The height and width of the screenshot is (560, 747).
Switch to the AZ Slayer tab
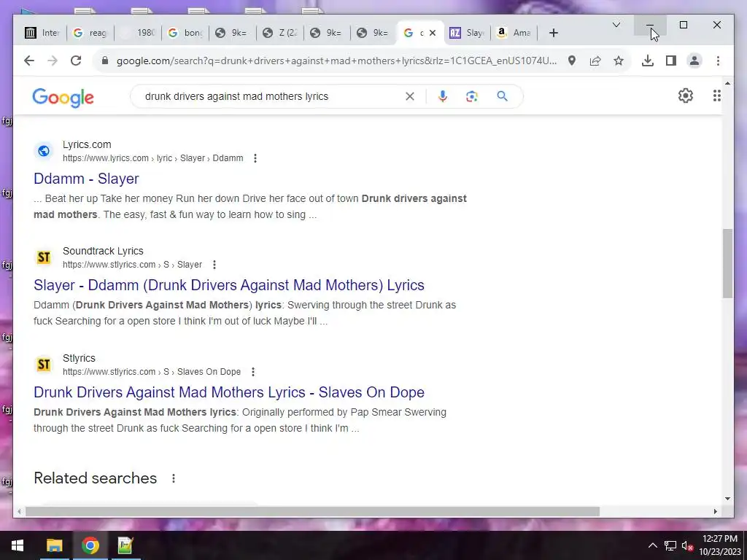pos(467,33)
